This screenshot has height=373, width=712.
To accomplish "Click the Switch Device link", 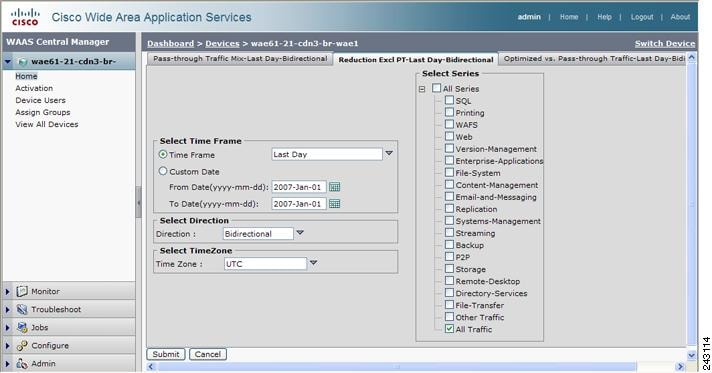I will pos(665,44).
